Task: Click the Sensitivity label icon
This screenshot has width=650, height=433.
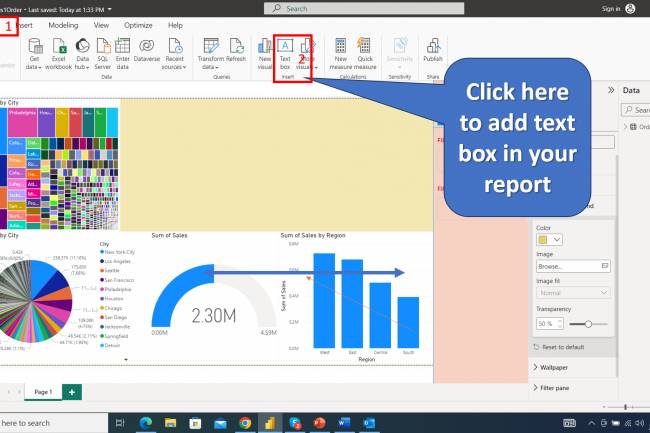Action: [x=400, y=46]
